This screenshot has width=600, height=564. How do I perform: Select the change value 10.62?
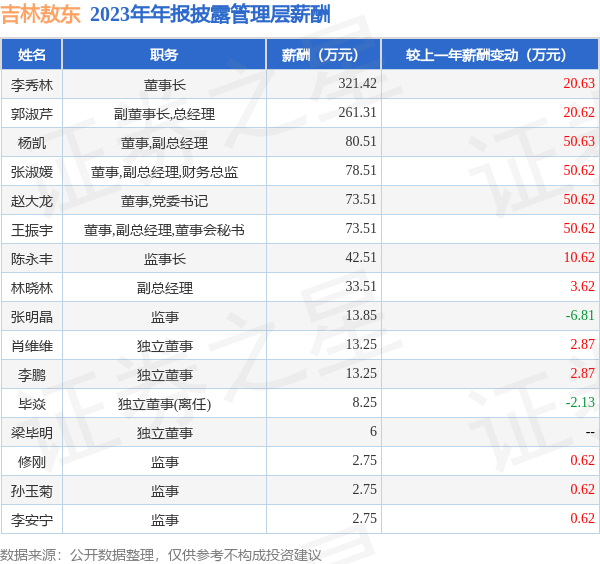579,258
